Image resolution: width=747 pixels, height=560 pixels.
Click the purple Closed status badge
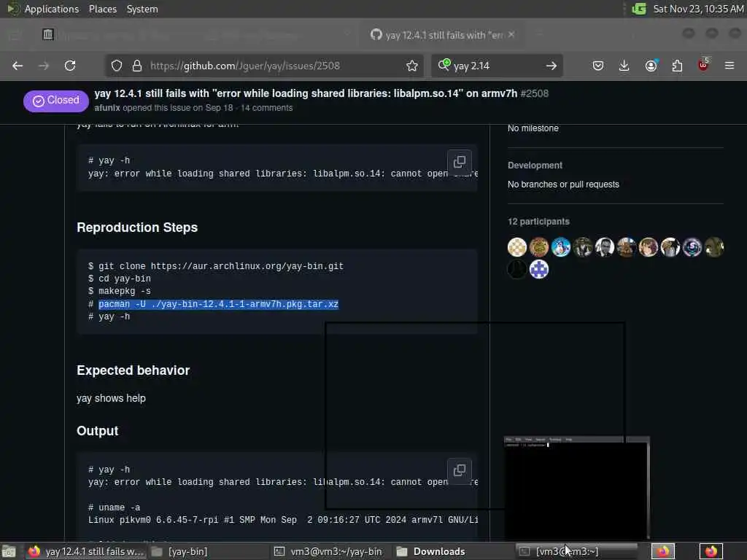[55, 101]
